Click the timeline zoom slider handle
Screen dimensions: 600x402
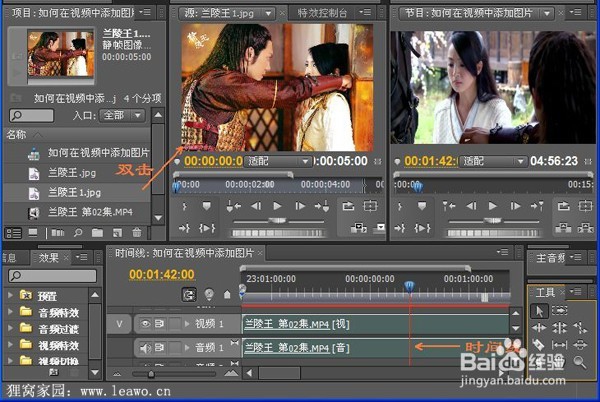[151, 374]
